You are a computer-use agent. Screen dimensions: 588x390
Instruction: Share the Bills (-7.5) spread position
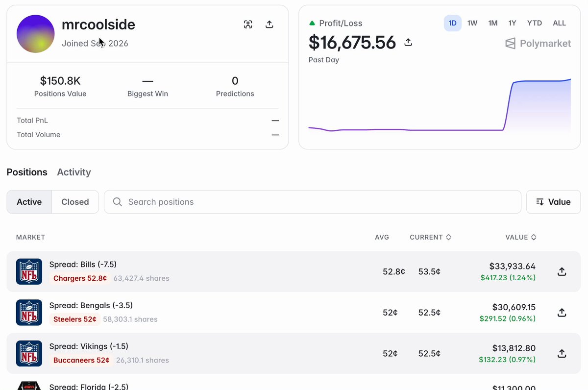click(x=562, y=271)
